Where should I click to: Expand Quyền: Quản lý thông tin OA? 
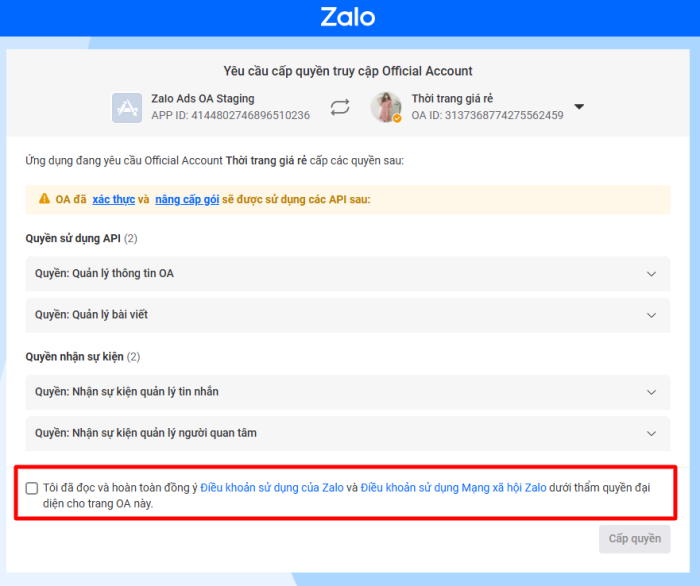348,274
